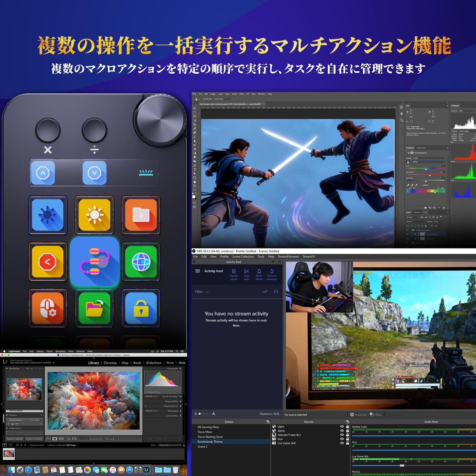Image resolution: width=476 pixels, height=476 pixels.
Task: Click the Activity feed text size slider
Action: click(x=204, y=414)
